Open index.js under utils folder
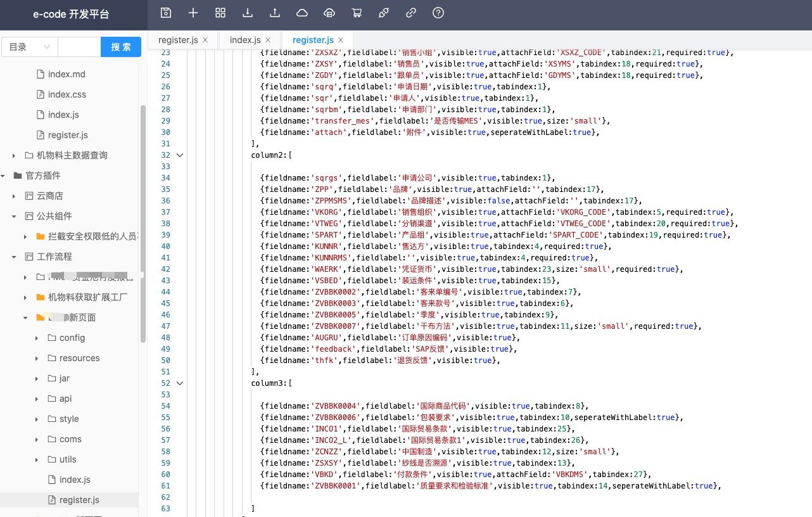This screenshot has width=812, height=517. click(75, 480)
